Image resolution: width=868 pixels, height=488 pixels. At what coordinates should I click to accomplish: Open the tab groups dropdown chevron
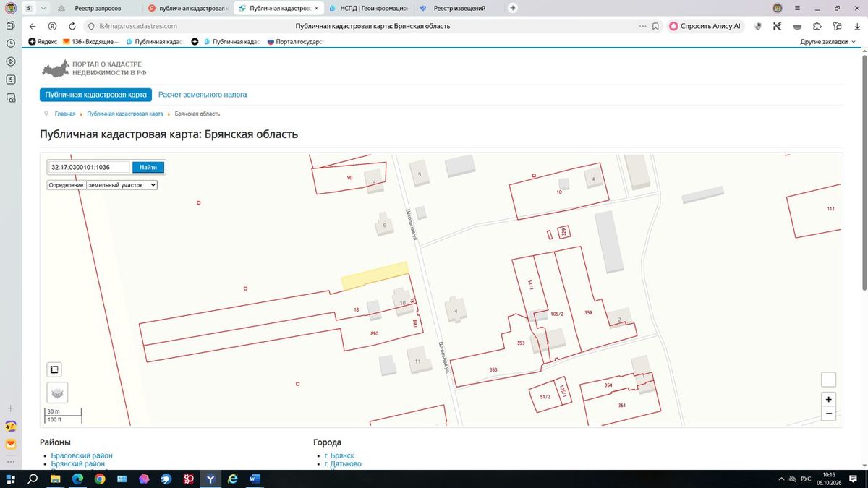coord(44,8)
